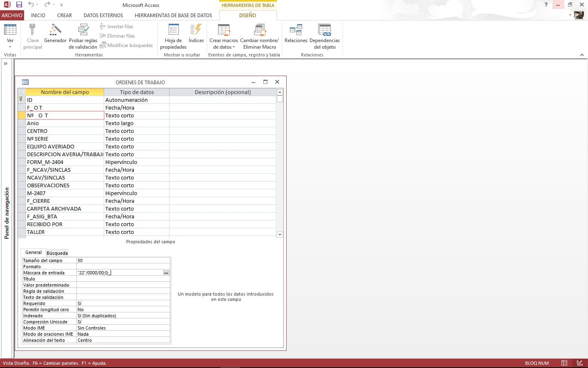Show Hoja de propiedades
Image resolution: width=588 pixels, height=368 pixels.
click(x=174, y=36)
